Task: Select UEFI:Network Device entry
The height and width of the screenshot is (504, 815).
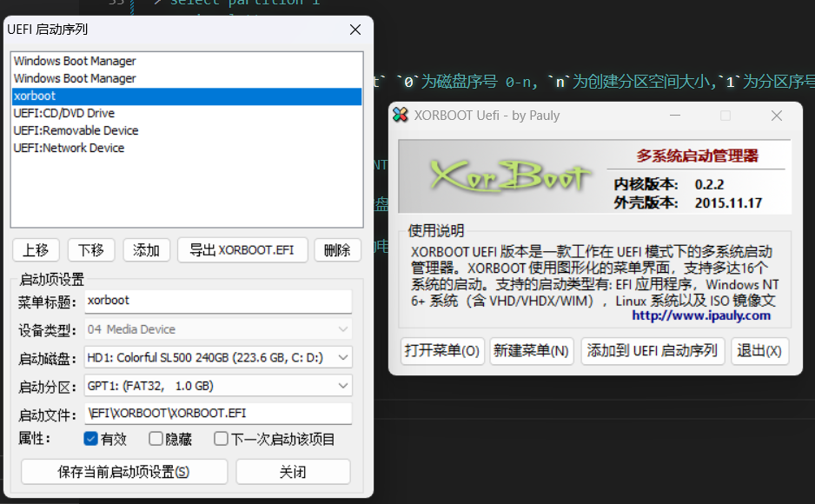Action: [x=187, y=148]
